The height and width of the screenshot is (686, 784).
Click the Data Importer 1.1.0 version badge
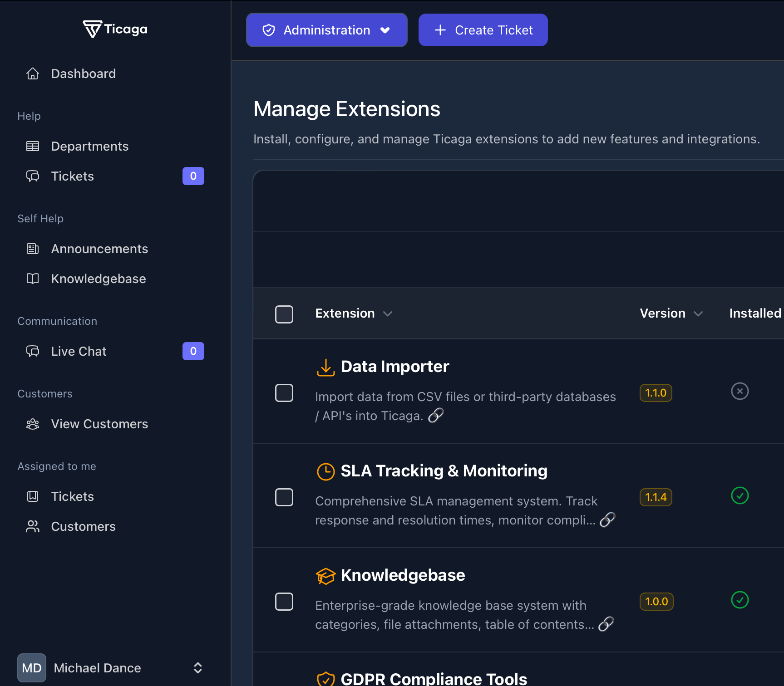point(656,393)
